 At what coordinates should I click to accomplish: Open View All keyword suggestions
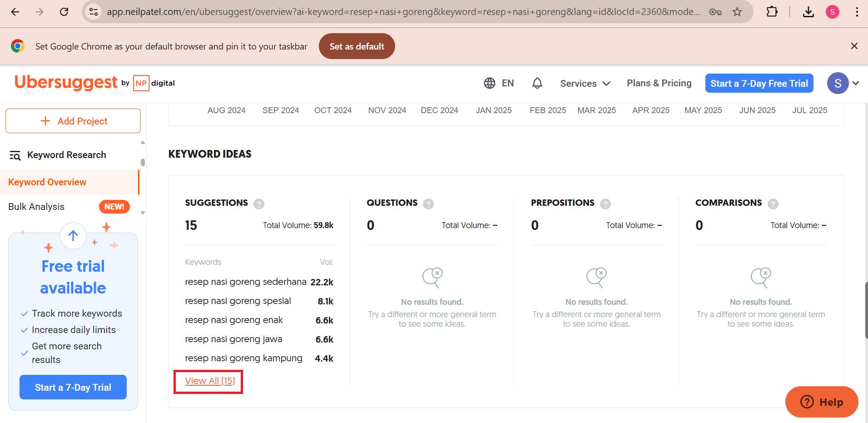pyautogui.click(x=209, y=381)
